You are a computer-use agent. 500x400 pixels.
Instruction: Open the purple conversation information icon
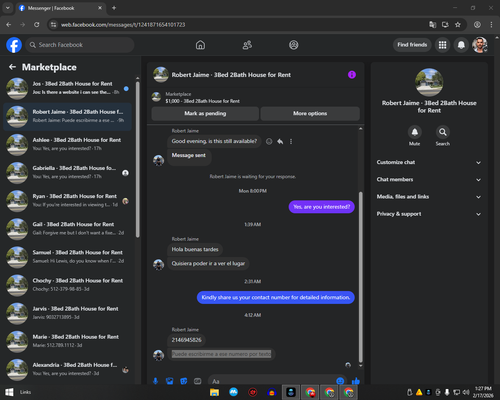click(352, 75)
